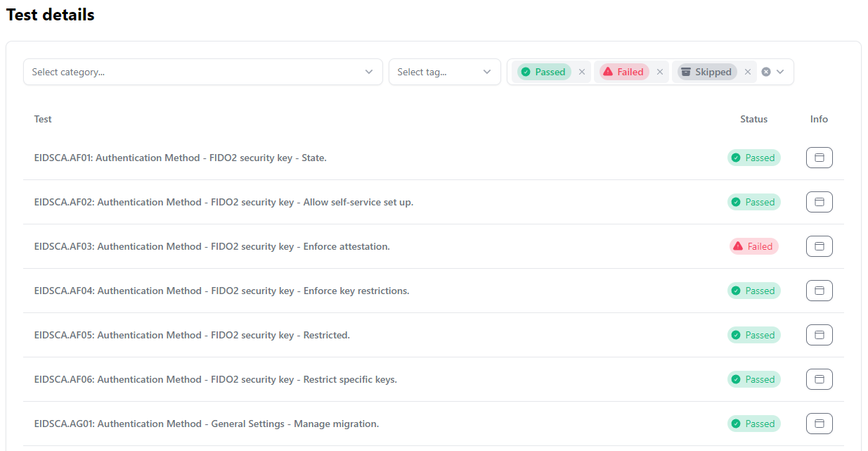The image size is (868, 451).
Task: Select the Enforce attestation test row
Action: tap(434, 246)
